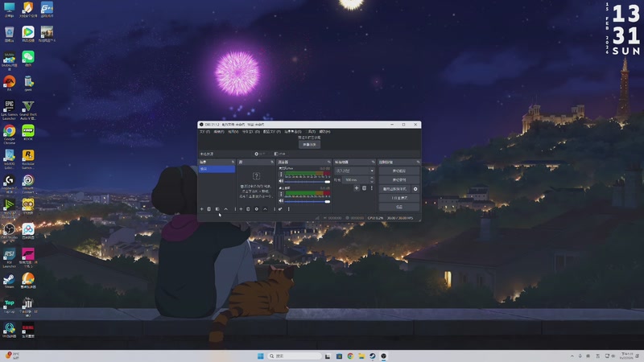Add a new scene with the Scenes plus icon
Viewport: 644px width, 362px height.
(x=202, y=209)
